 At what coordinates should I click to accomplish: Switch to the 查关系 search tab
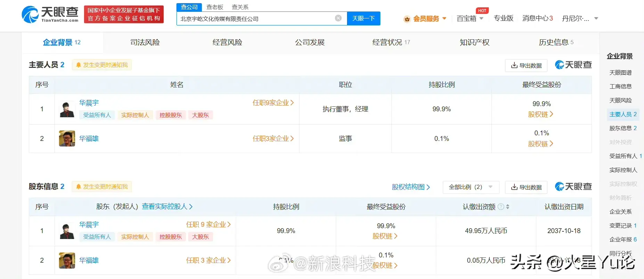[240, 7]
